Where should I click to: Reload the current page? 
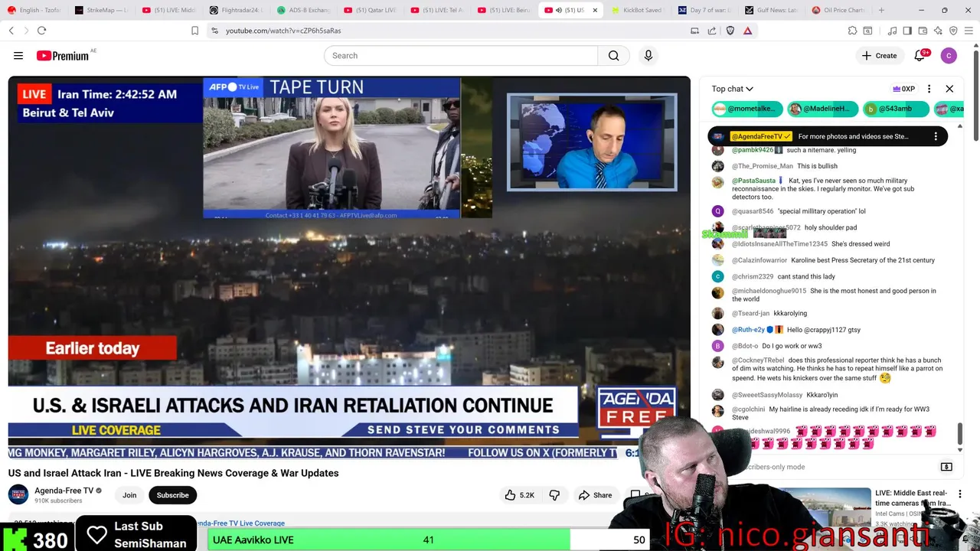[x=41, y=31]
